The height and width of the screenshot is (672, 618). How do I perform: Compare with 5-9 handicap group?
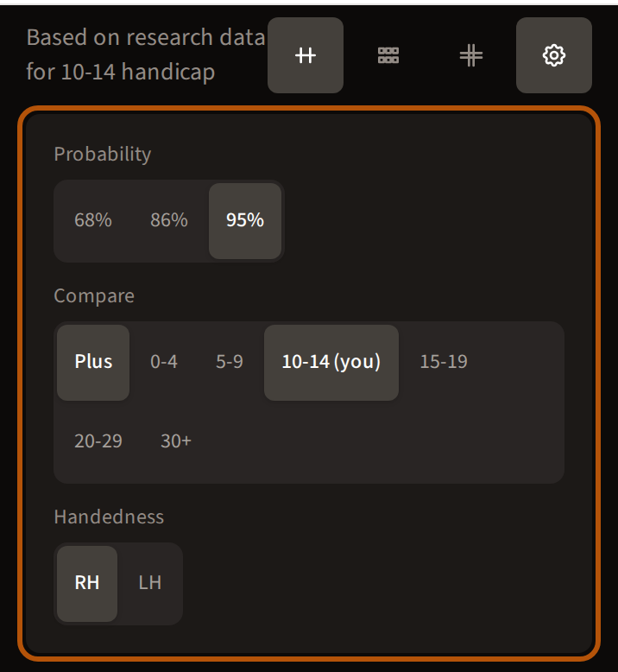[x=229, y=363]
